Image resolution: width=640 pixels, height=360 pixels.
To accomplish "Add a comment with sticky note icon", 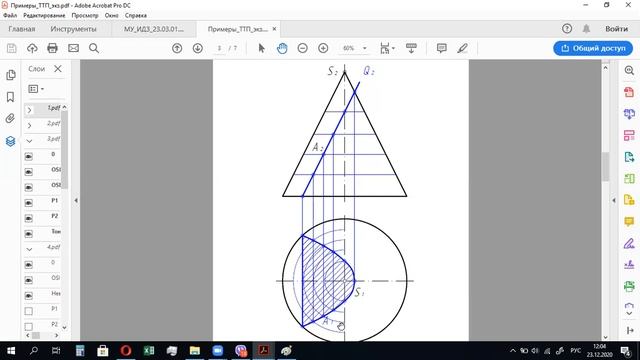I will [442, 48].
